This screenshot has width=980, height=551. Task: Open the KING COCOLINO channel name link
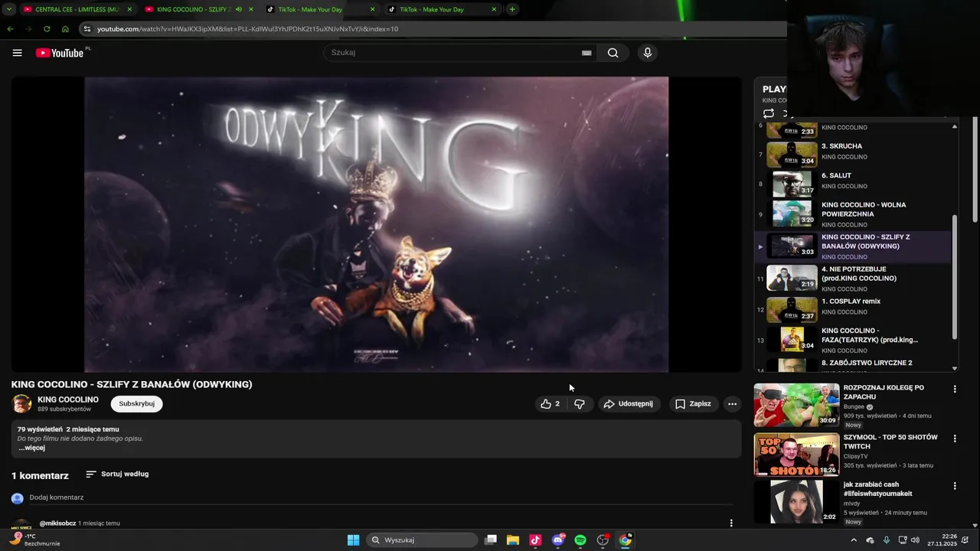coord(68,399)
